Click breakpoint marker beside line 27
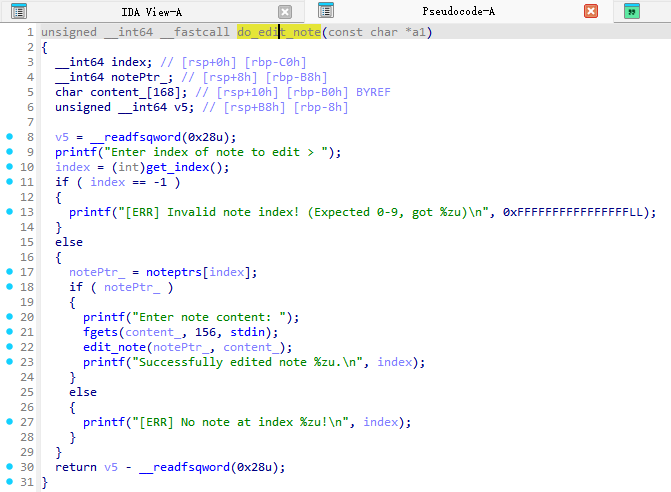671x492 pixels. point(10,422)
